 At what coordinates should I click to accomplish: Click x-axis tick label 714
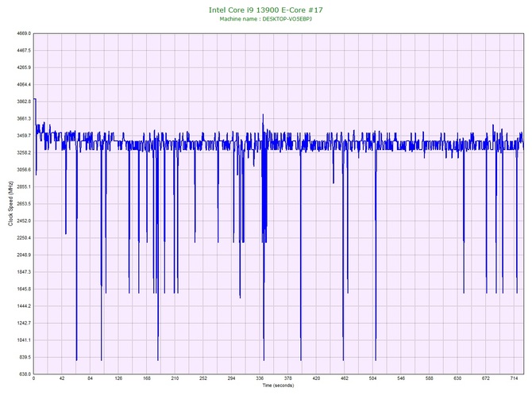tap(514, 378)
